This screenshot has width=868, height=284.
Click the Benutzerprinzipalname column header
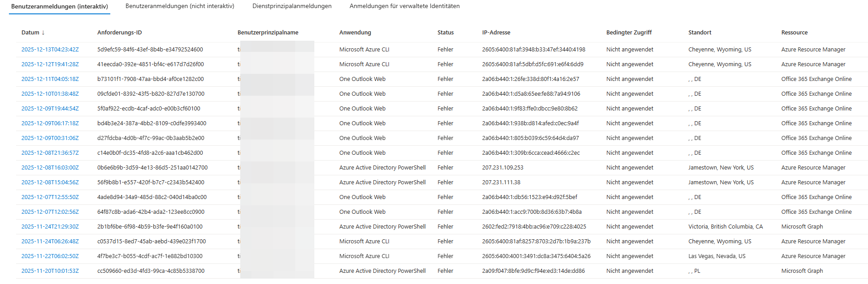[268, 33]
